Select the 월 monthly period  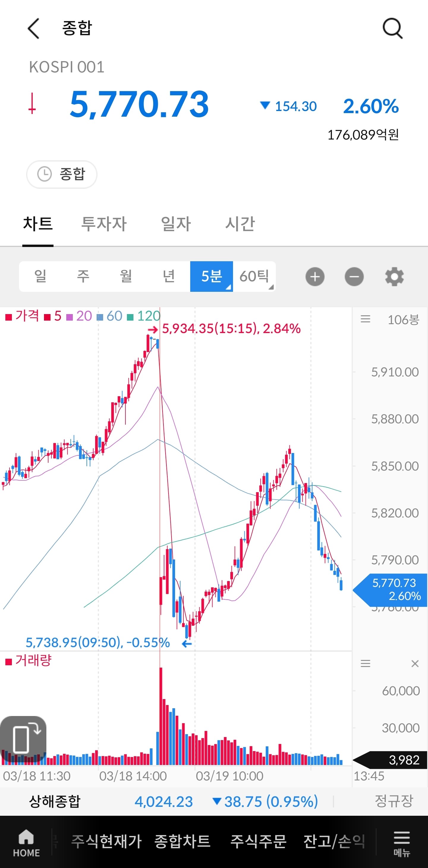coord(126,276)
